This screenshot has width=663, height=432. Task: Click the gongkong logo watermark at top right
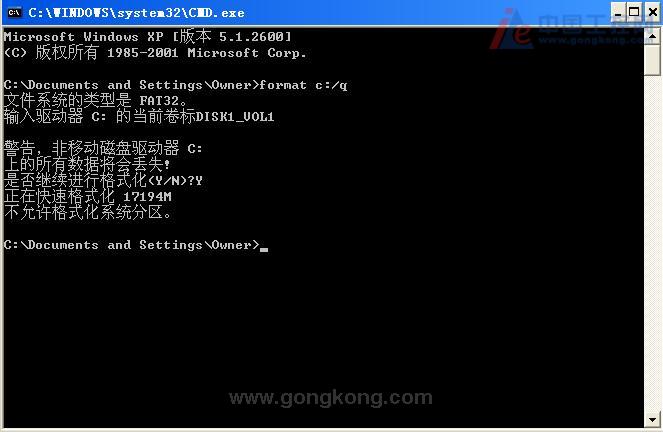569,30
